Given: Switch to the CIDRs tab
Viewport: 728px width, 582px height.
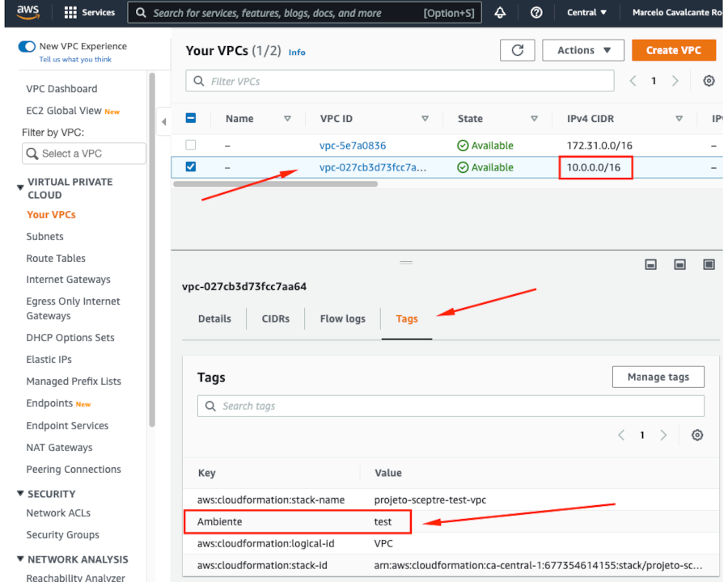Looking at the screenshot, I should [x=276, y=318].
